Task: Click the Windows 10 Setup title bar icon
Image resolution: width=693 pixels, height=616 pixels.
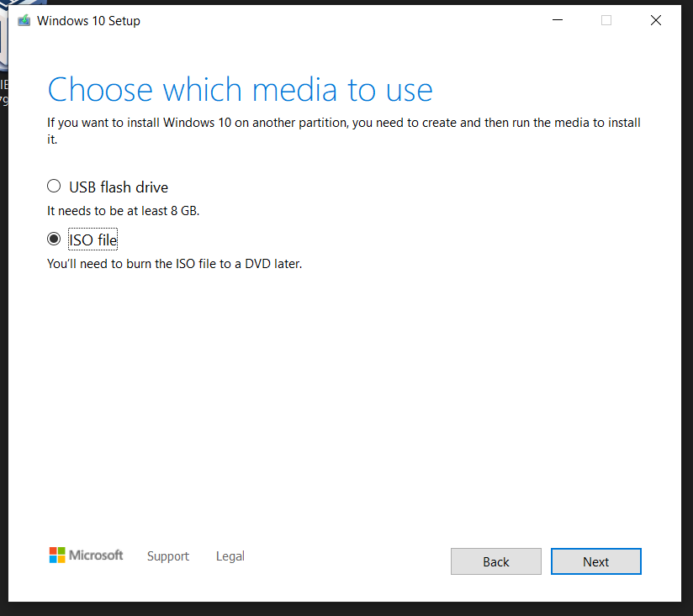Action: (x=24, y=21)
